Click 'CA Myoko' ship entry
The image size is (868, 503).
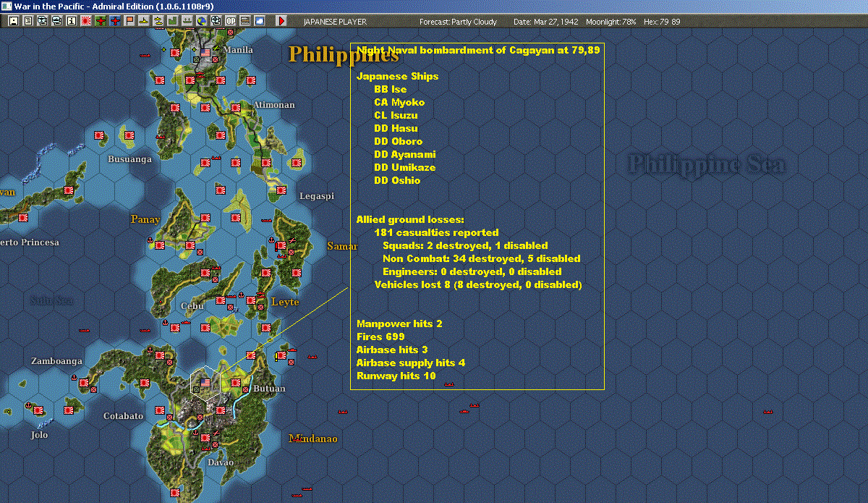coord(399,102)
